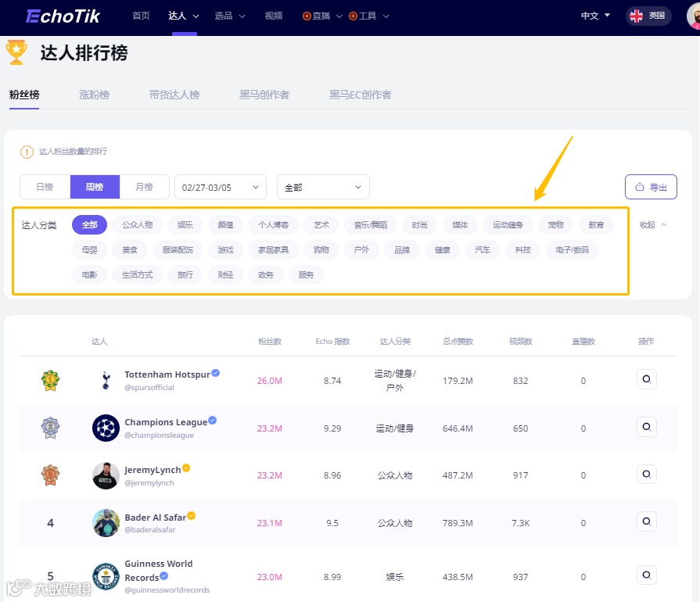The image size is (700, 602).
Task: Filter by 音乐/舞蹈 category chip
Action: pyautogui.click(x=371, y=224)
